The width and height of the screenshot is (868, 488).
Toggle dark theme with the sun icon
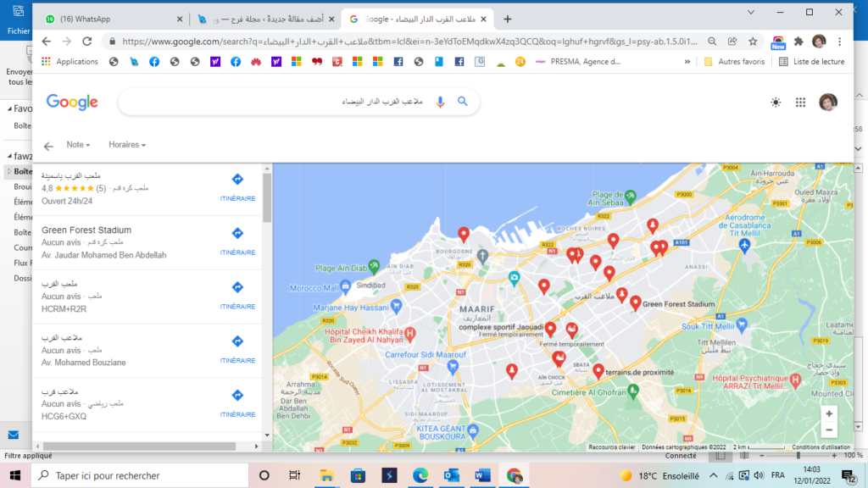pyautogui.click(x=776, y=103)
